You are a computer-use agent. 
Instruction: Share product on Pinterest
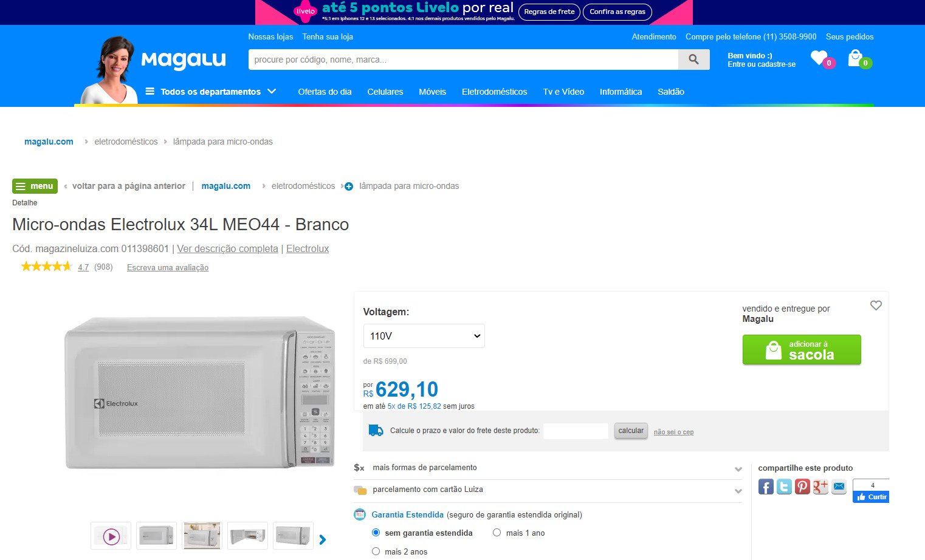802,487
